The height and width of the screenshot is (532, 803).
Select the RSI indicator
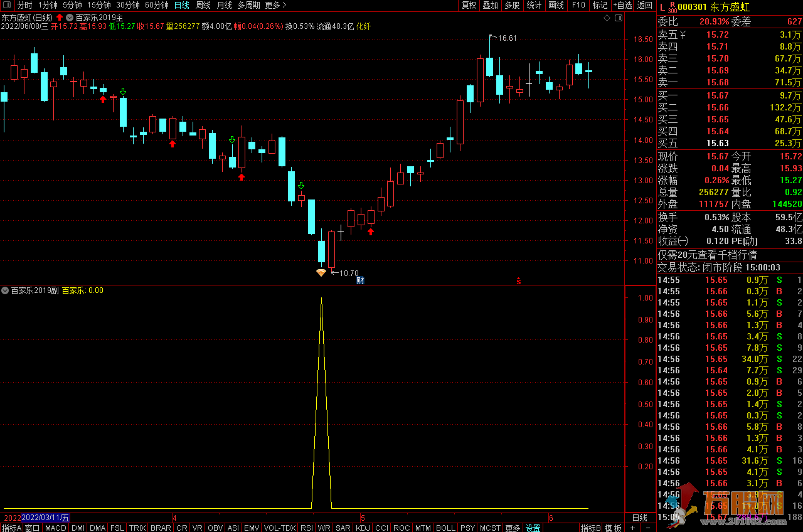point(307,528)
